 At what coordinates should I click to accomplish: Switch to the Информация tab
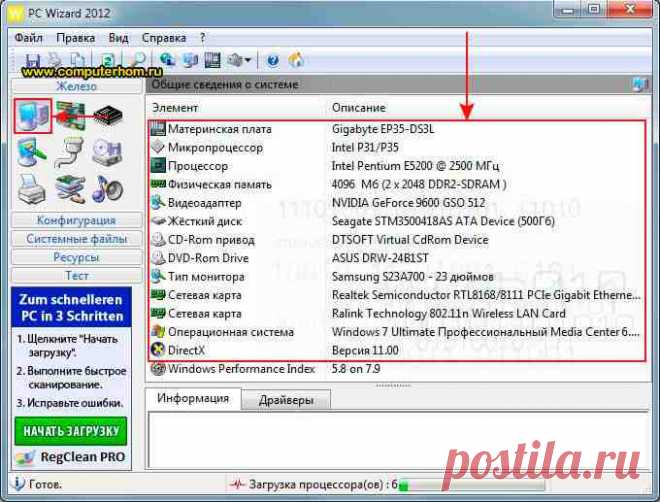193,398
